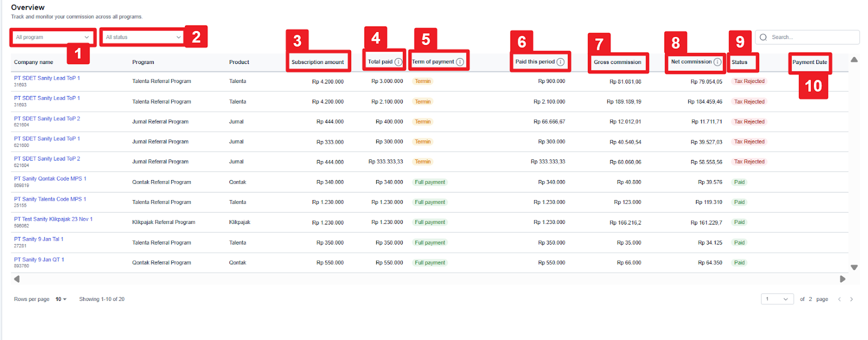The width and height of the screenshot is (868, 340).
Task: Open the All program filter dropdown
Action: coord(52,37)
